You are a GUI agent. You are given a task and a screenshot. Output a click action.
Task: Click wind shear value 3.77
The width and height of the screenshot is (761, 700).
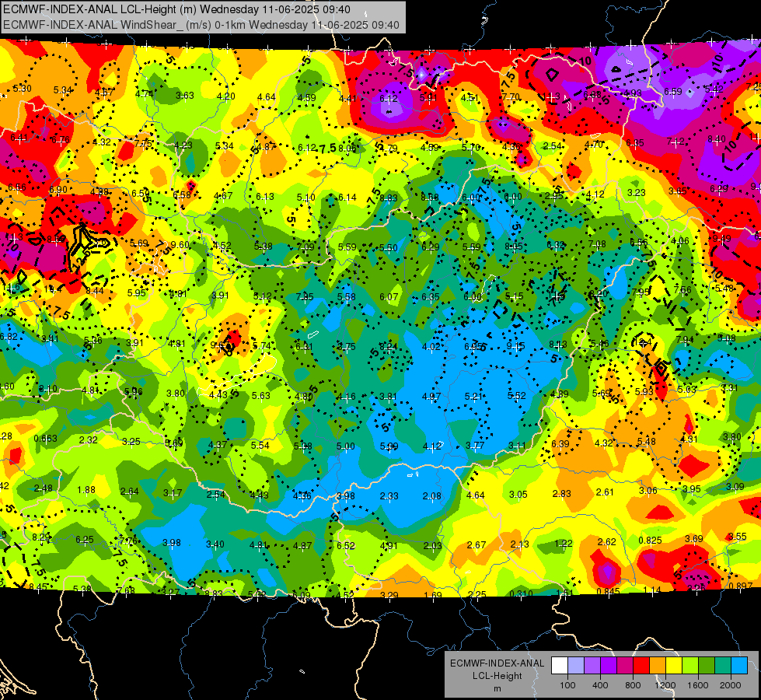pyautogui.click(x=475, y=445)
